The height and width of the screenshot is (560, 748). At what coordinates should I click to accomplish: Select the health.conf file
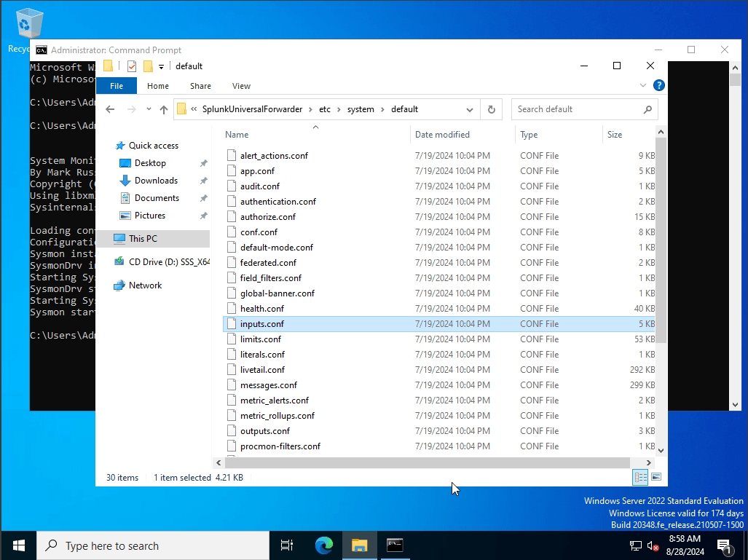262,309
